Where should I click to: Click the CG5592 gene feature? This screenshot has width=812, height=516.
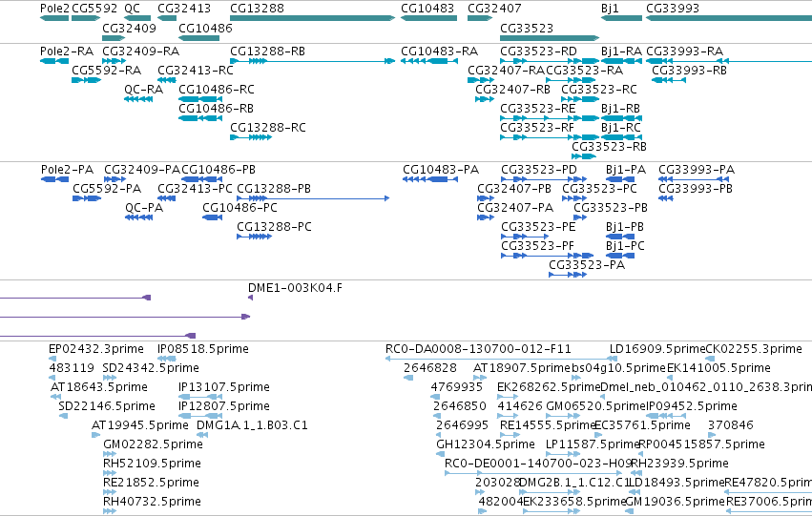86,18
